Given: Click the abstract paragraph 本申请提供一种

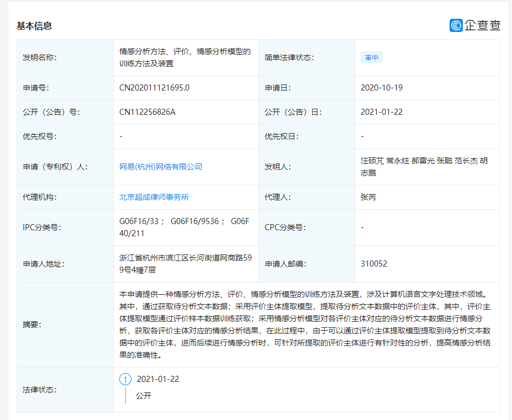Looking at the screenshot, I should [x=305, y=325].
